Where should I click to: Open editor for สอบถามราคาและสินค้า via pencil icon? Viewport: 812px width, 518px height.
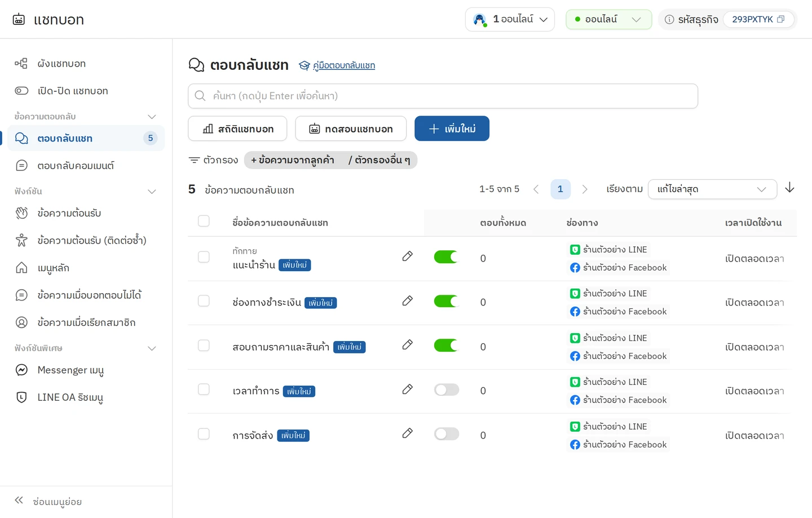pyautogui.click(x=408, y=345)
